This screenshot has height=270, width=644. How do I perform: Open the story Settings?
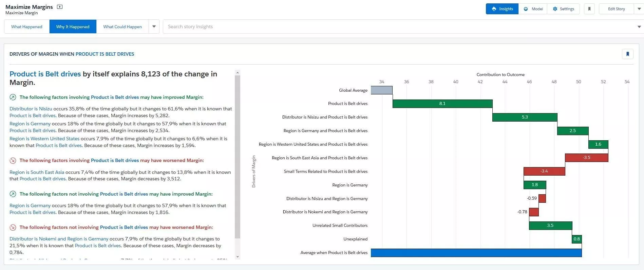click(563, 9)
